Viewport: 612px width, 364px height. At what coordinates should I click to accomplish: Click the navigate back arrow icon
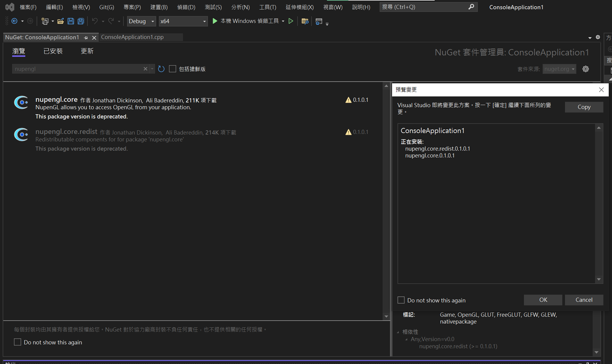pos(14,21)
